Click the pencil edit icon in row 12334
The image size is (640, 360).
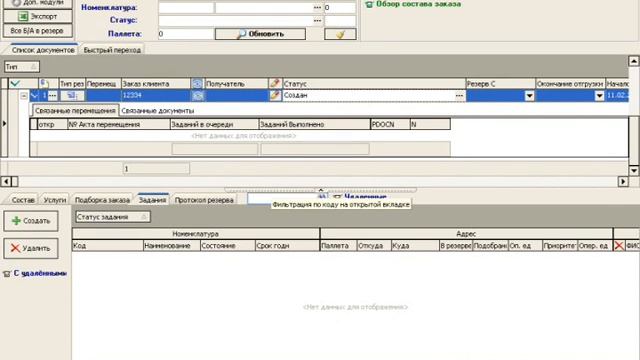[x=275, y=96]
